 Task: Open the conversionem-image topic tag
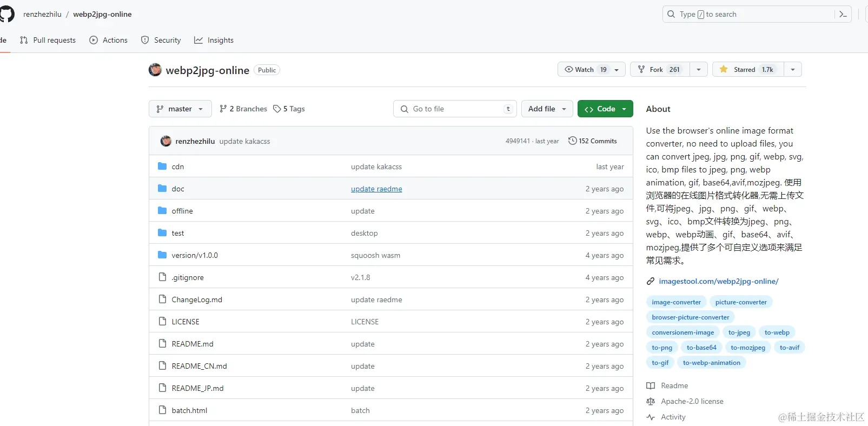pos(683,332)
